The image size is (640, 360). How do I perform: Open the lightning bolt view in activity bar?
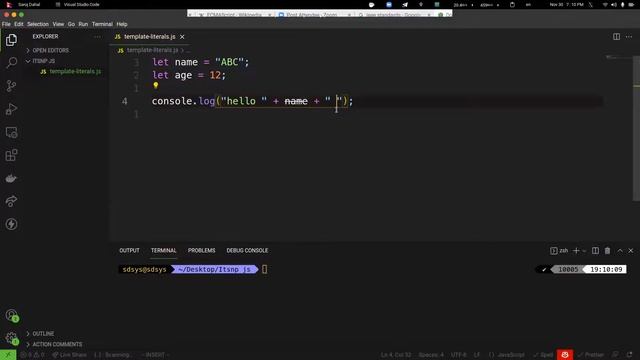[11, 224]
